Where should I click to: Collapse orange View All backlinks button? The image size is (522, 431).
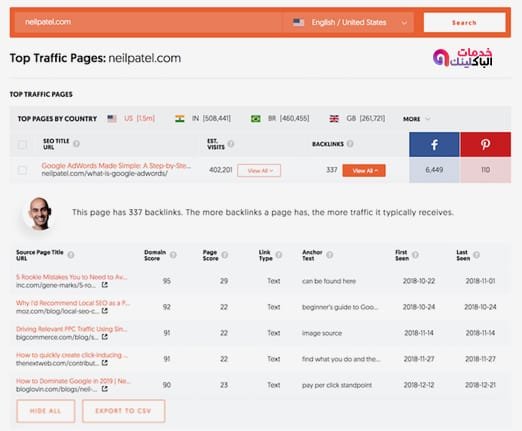pyautogui.click(x=364, y=171)
